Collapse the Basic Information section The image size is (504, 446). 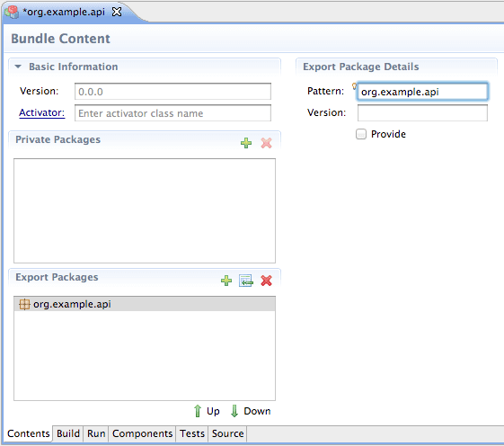pyautogui.click(x=18, y=67)
